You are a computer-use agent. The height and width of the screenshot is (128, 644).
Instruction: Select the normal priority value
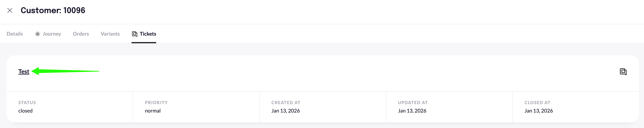[153, 111]
